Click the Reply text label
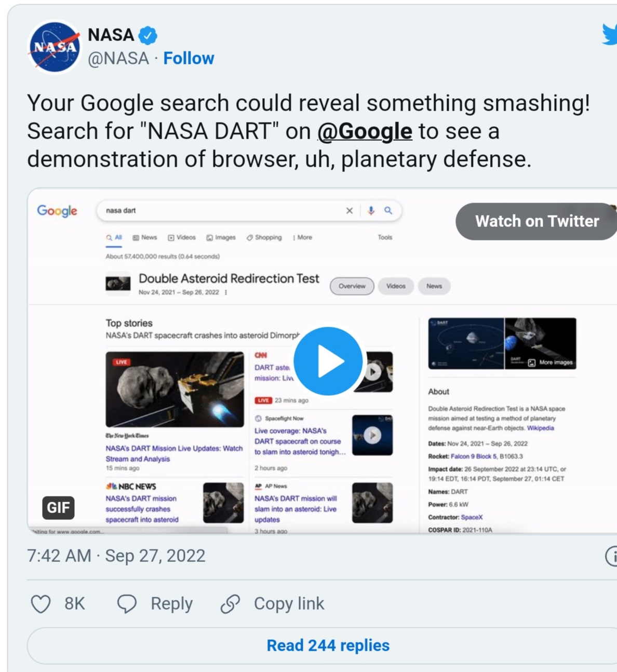617x672 pixels. 171,603
